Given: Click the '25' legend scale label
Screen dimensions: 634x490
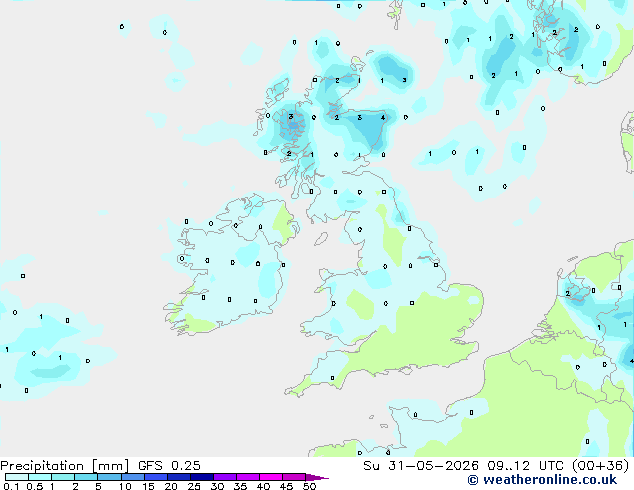Looking at the screenshot, I should tap(194, 486).
